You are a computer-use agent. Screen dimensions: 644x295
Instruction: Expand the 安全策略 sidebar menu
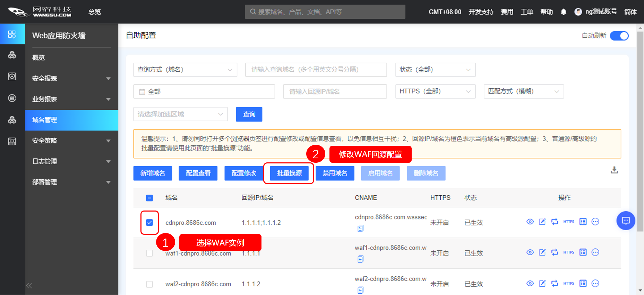click(71, 141)
